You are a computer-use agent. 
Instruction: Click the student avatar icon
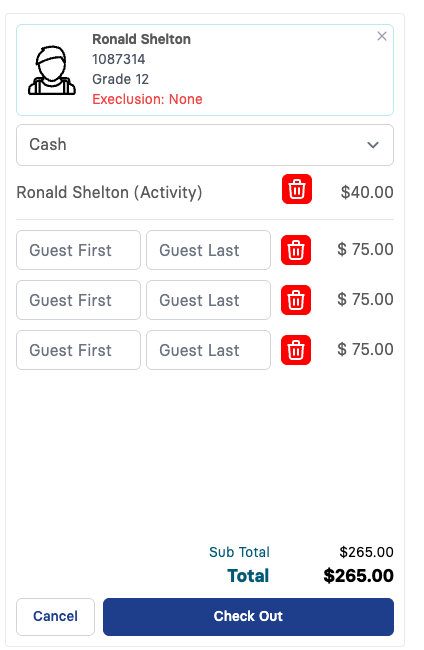click(52, 70)
